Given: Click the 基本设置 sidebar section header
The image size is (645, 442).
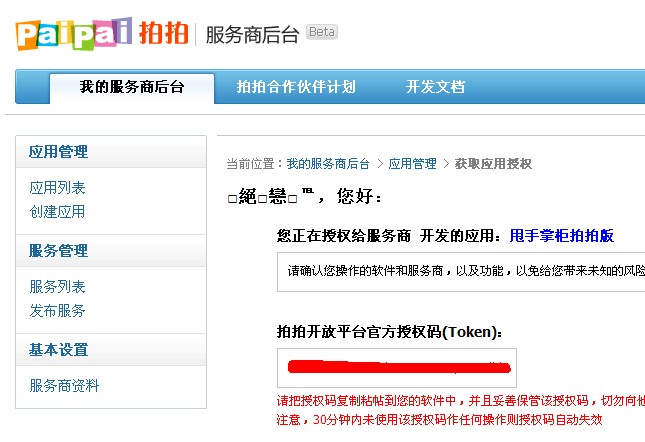Looking at the screenshot, I should (x=111, y=350).
